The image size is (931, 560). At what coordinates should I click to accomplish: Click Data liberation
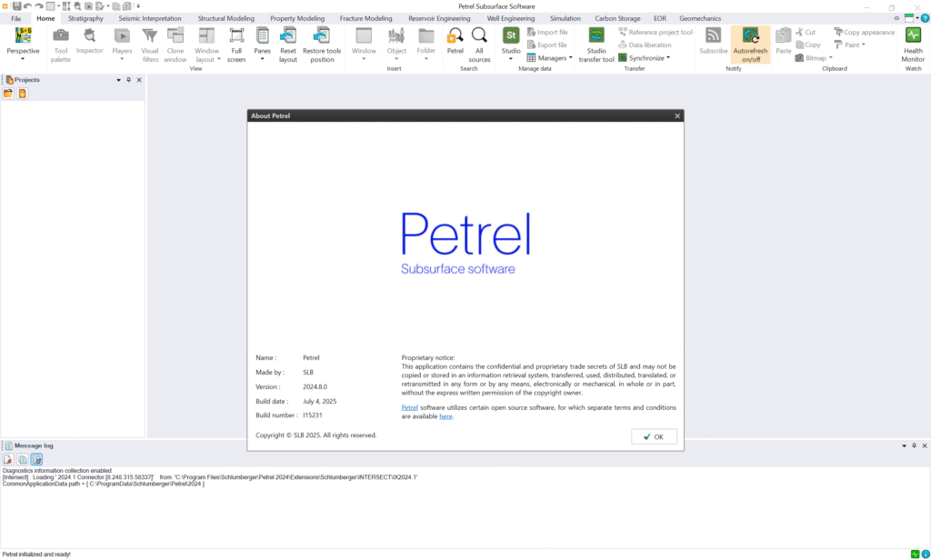click(x=645, y=45)
